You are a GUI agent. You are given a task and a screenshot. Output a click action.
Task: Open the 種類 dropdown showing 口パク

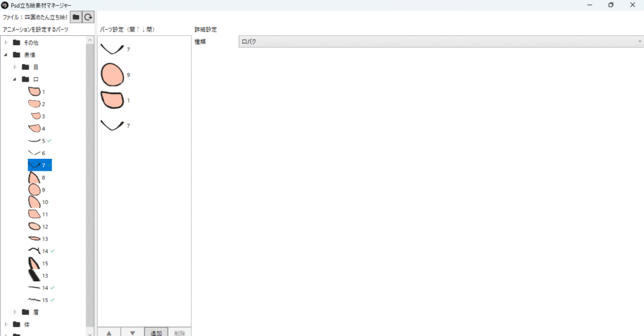click(x=440, y=41)
